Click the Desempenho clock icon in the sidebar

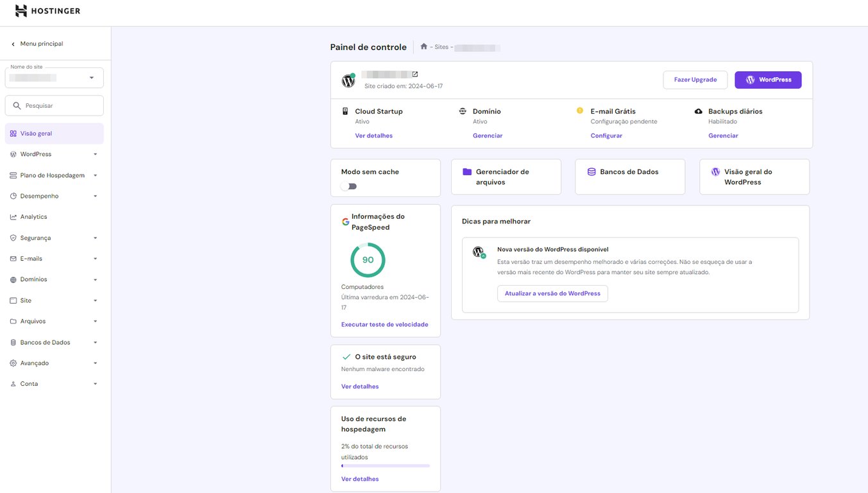[x=13, y=196]
